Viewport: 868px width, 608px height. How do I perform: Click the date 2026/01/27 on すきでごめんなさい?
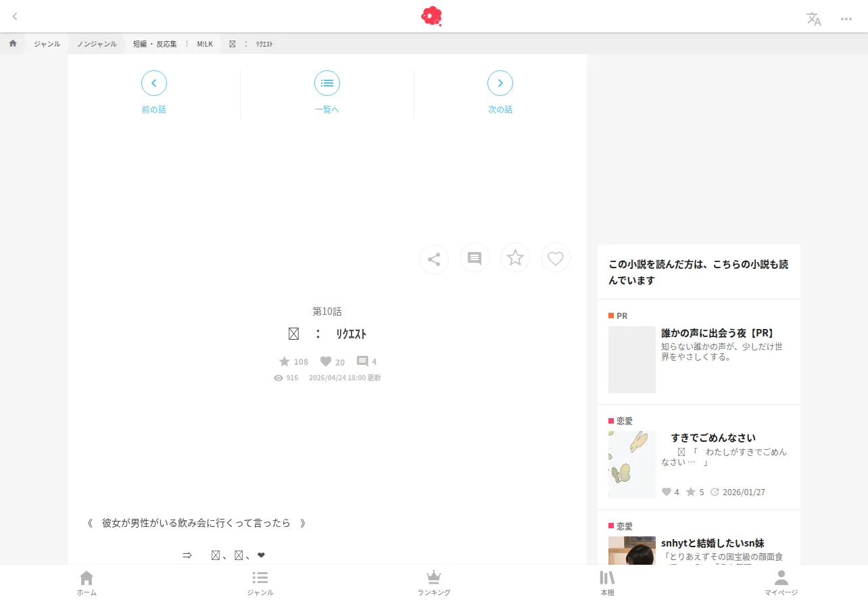pyautogui.click(x=744, y=492)
